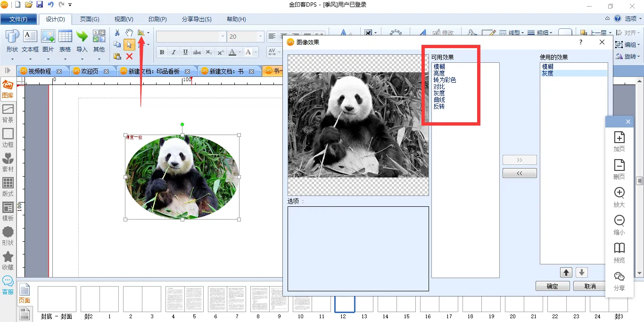The height and width of the screenshot is (322, 644).
Task: Click the 取消 cancel button
Action: (x=590, y=286)
